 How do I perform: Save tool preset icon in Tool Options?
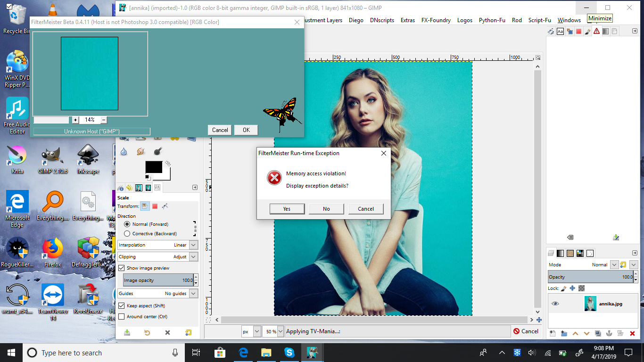127,332
